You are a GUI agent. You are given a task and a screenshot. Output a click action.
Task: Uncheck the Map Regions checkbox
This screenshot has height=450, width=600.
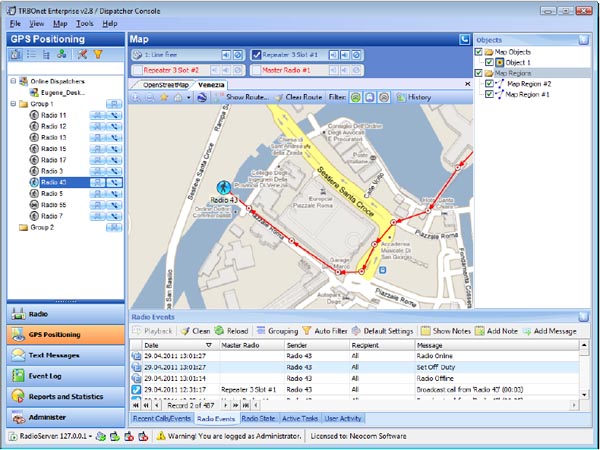tap(478, 73)
